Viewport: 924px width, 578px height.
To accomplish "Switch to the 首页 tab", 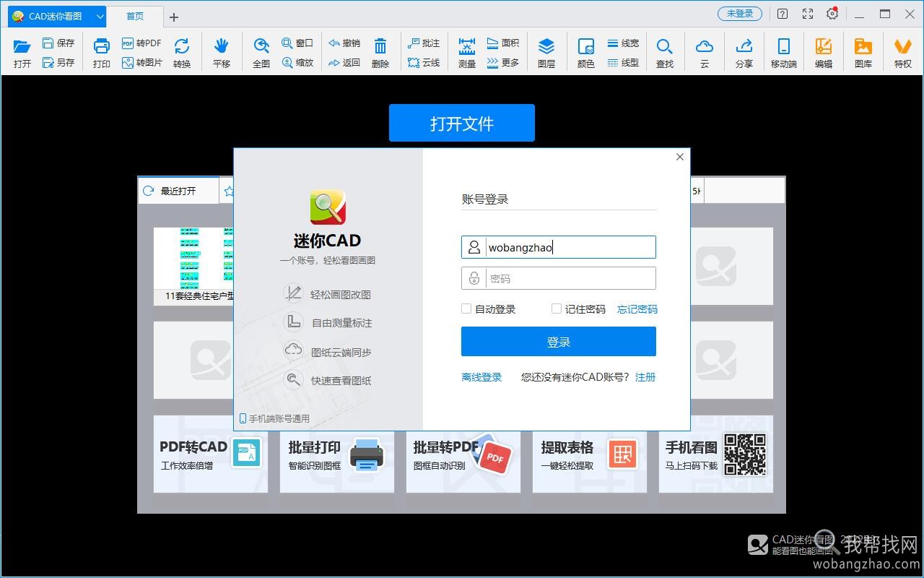I will [135, 16].
